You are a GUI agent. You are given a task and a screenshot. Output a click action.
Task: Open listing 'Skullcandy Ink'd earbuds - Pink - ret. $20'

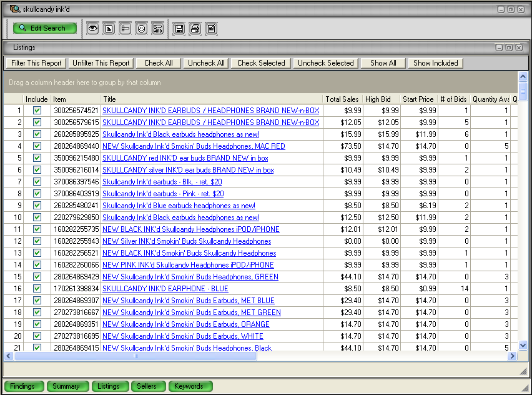[163, 194]
